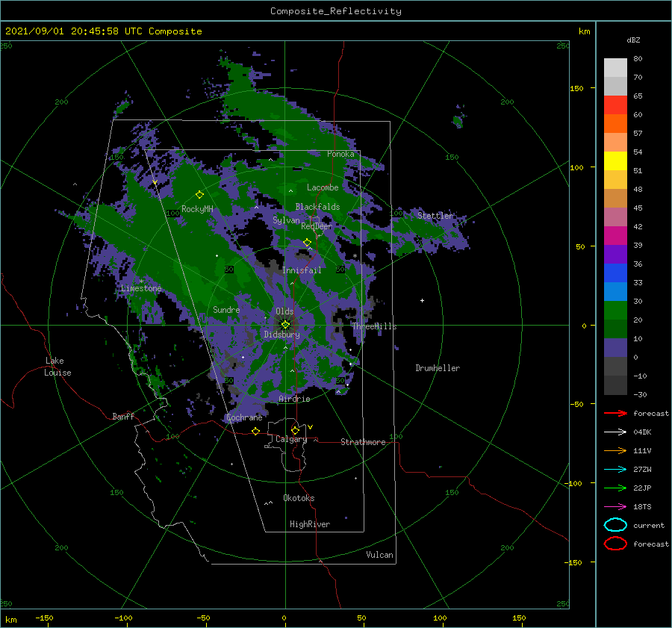This screenshot has height=628, width=672.
Task: Click the yellow diamond marker below RedDeer
Action: (307, 243)
